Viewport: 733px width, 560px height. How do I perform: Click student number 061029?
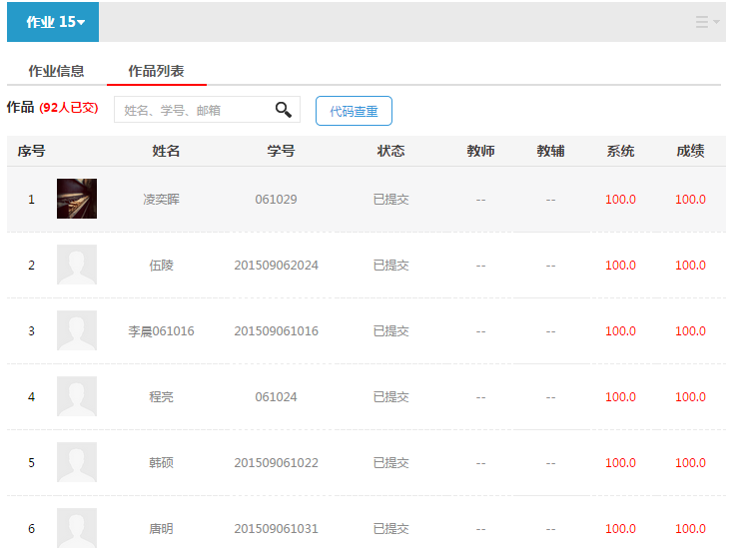pos(277,200)
